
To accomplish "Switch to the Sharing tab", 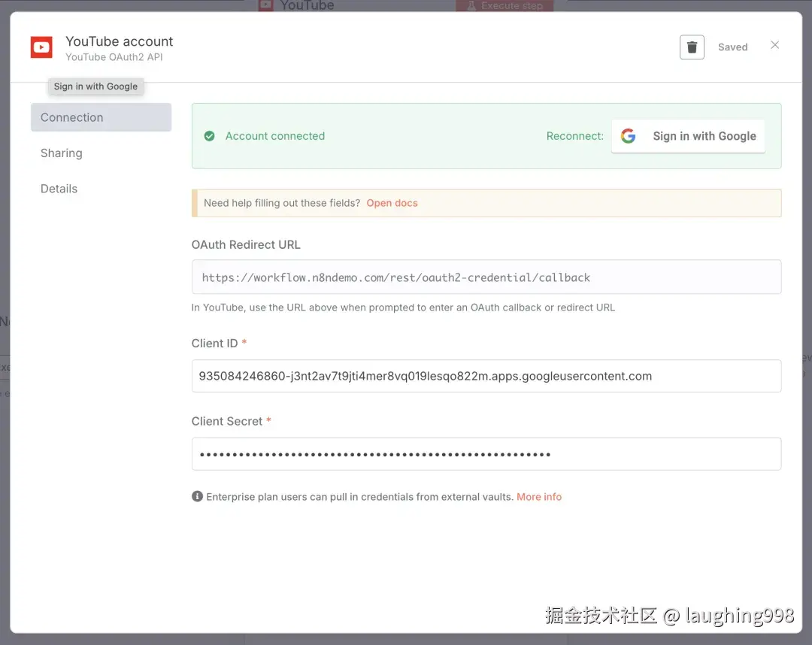I will [61, 153].
